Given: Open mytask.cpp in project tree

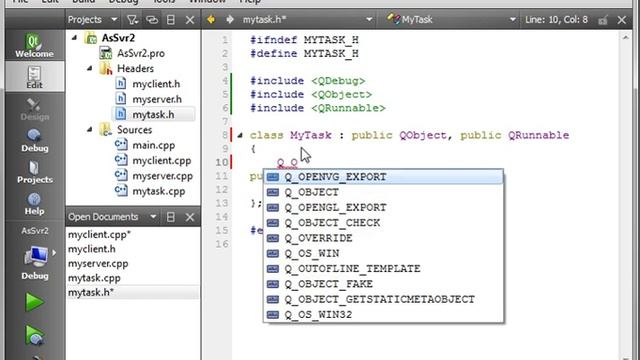Looking at the screenshot, I should click(x=158, y=191).
